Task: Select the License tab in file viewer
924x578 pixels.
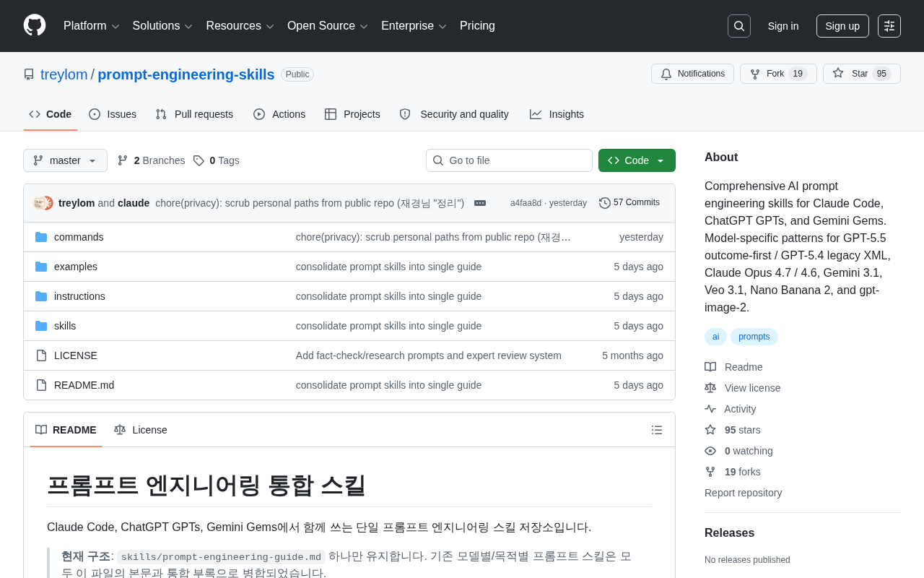Action: pyautogui.click(x=141, y=430)
